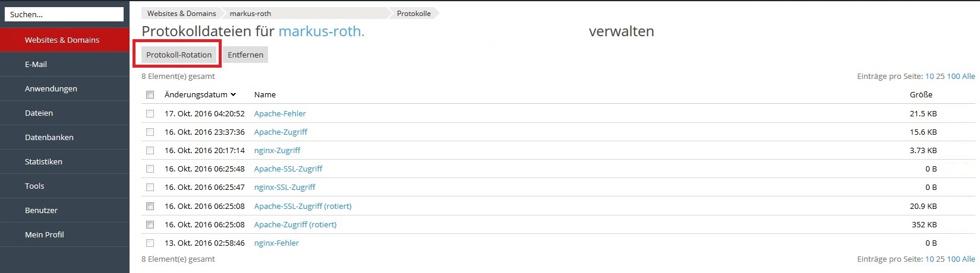The width and height of the screenshot is (980, 273).
Task: Toggle the select-all checkbox in header
Action: click(x=150, y=95)
